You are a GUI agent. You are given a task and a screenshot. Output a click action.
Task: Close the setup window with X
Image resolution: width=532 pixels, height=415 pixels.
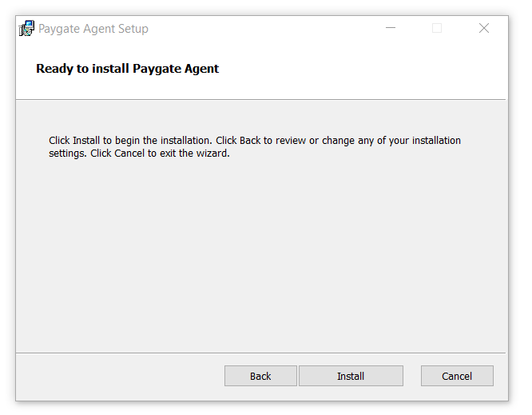coord(484,28)
